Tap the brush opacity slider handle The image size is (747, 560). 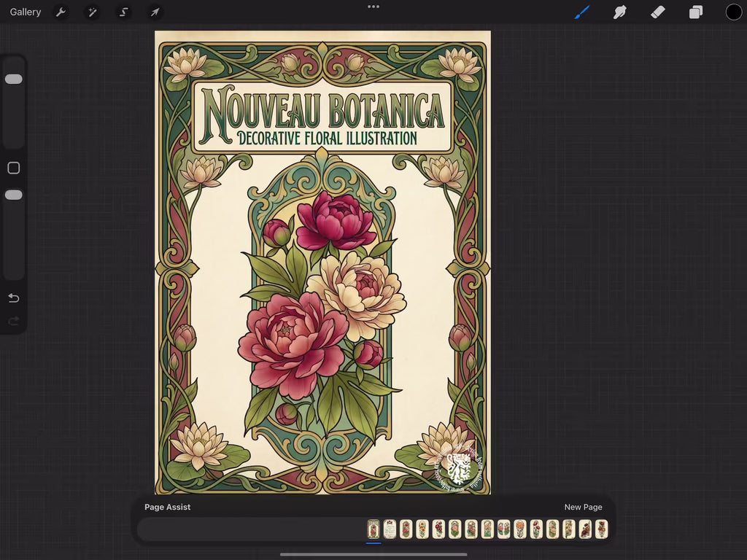point(14,195)
